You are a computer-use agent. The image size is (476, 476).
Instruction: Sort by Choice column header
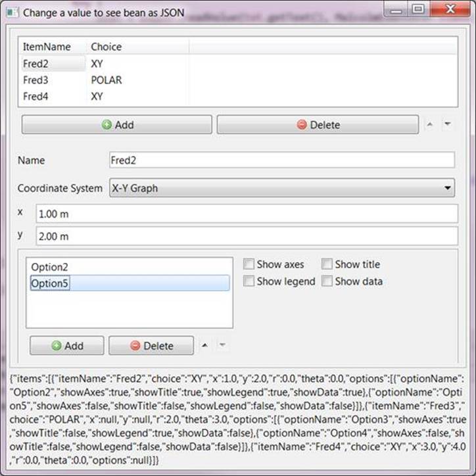pyautogui.click(x=137, y=47)
